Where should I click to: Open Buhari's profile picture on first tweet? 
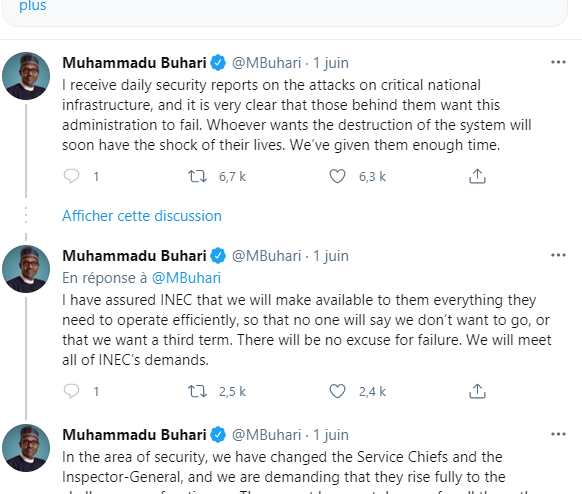[x=26, y=76]
